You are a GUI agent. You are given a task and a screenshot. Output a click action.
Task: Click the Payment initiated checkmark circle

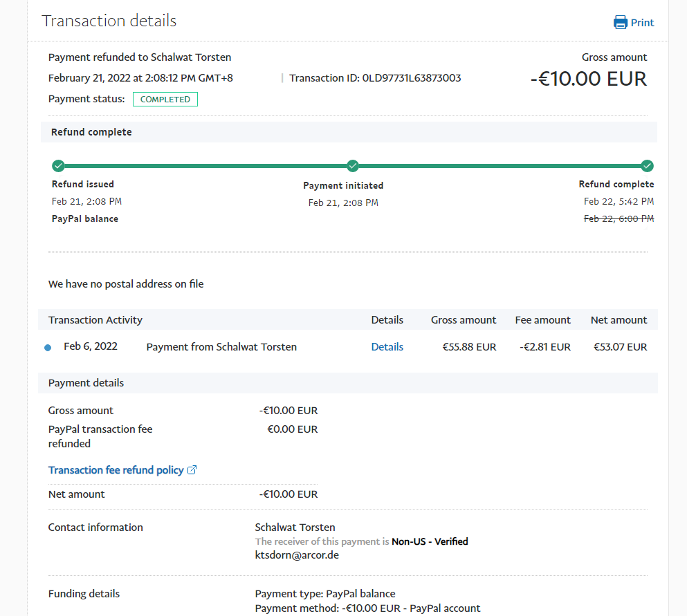tap(353, 166)
